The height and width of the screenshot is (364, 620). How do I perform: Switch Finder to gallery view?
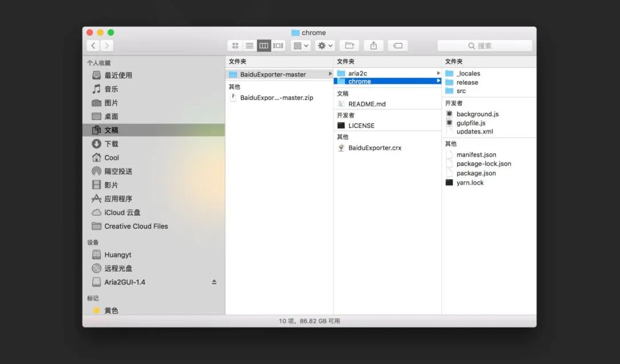pyautogui.click(x=278, y=45)
